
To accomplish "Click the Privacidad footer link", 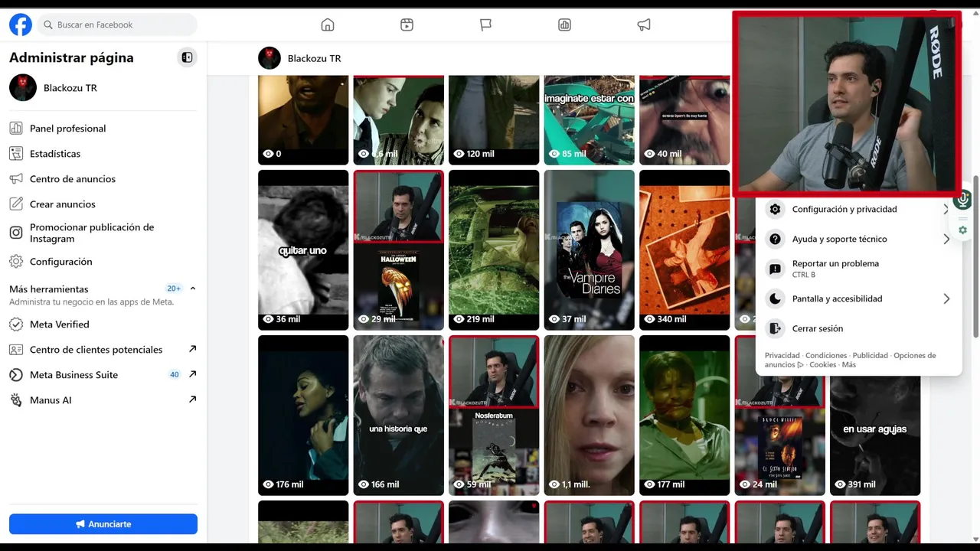I will [x=782, y=356].
